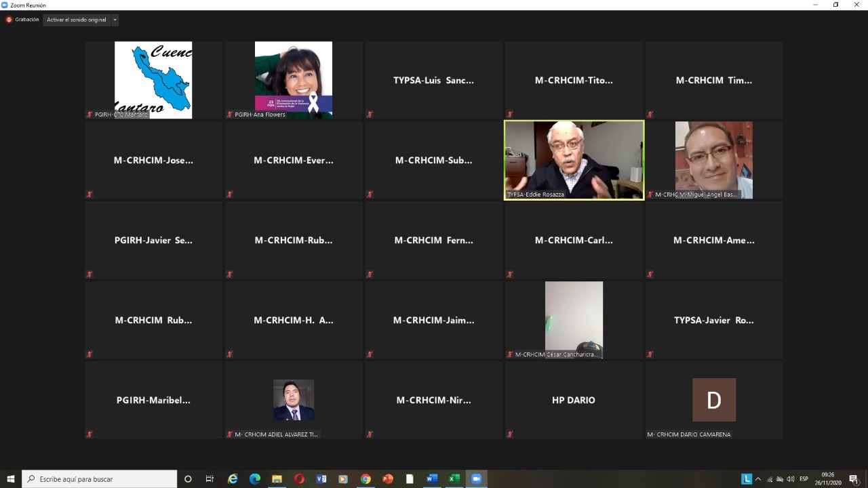Image resolution: width=868 pixels, height=488 pixels.
Task: Open the notification center icon
Action: 853,479
